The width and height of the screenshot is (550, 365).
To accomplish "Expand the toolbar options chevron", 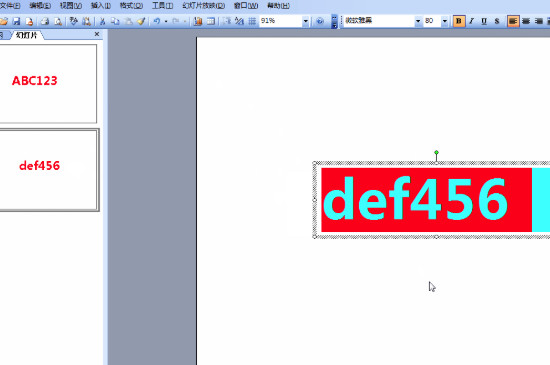I will [x=334, y=21].
